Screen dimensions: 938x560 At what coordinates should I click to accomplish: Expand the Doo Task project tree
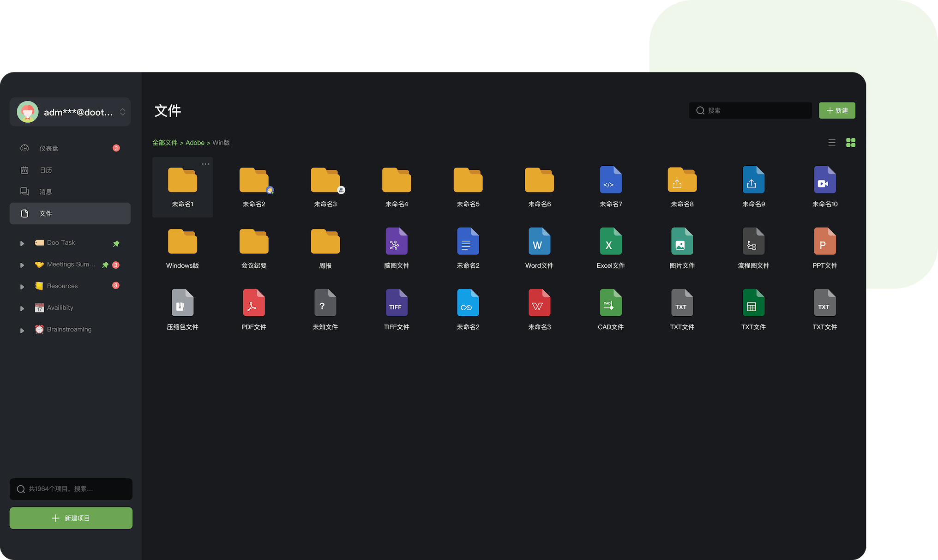pyautogui.click(x=22, y=243)
